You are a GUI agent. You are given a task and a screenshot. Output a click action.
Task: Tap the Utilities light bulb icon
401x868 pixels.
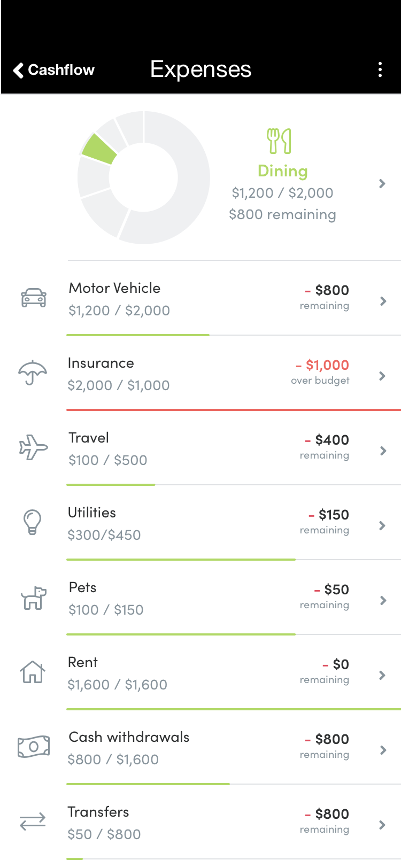coord(32,522)
